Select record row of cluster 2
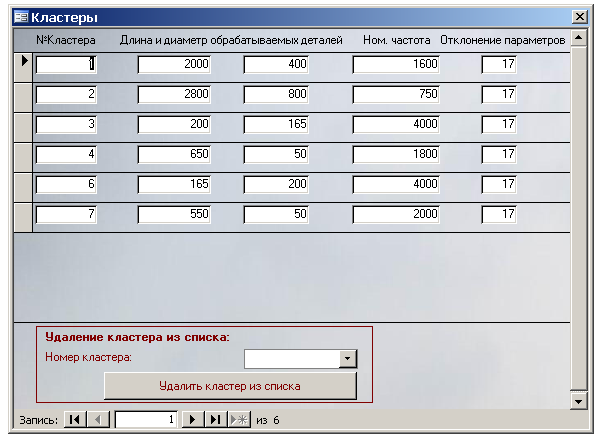 tap(23, 97)
